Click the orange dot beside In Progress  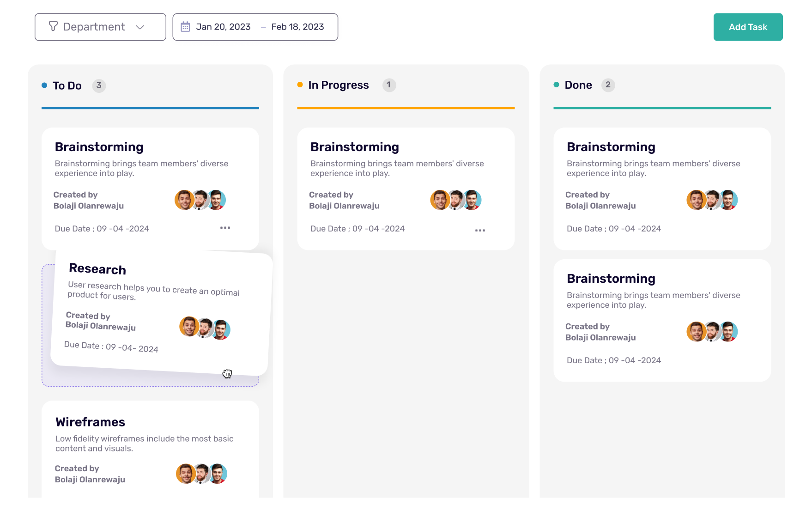click(x=300, y=85)
